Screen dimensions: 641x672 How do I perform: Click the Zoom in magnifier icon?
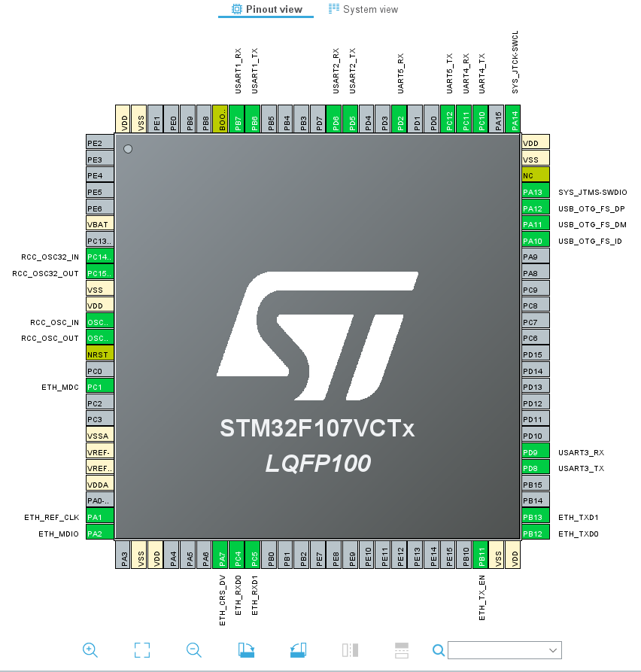90,649
